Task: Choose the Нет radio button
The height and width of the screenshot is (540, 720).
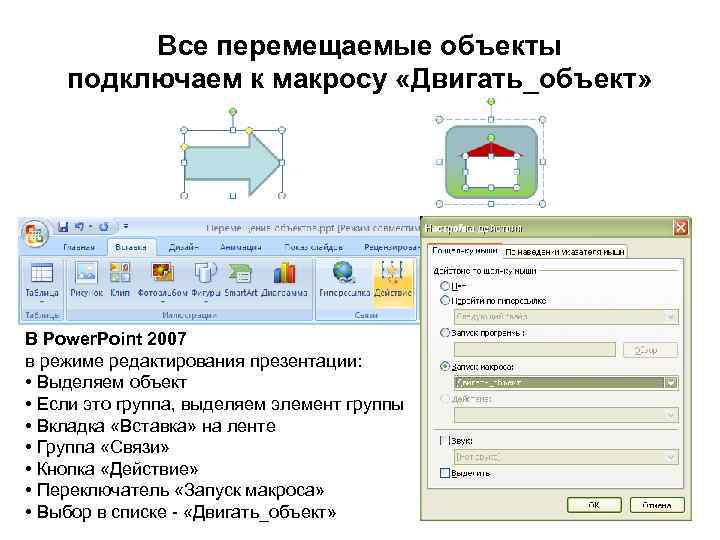Action: tap(444, 286)
